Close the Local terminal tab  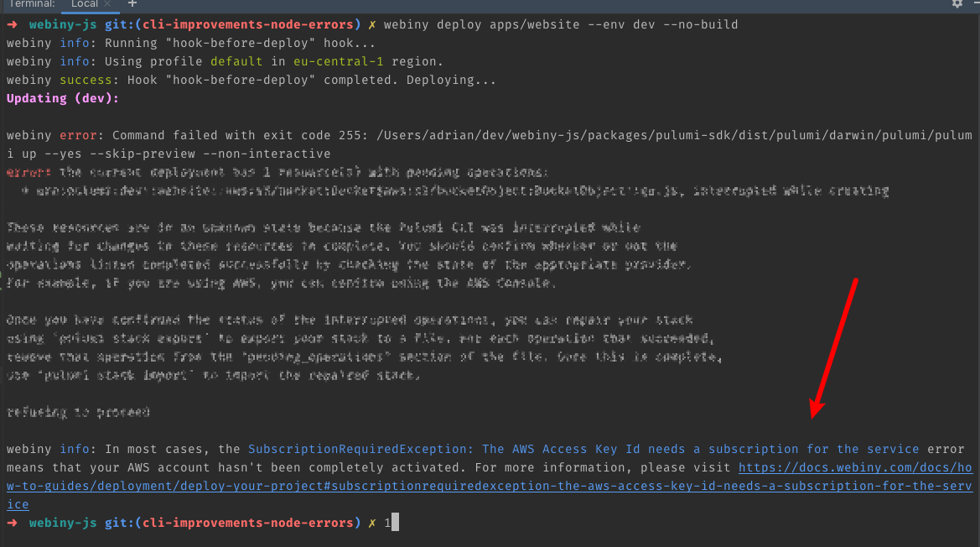pos(106,4)
